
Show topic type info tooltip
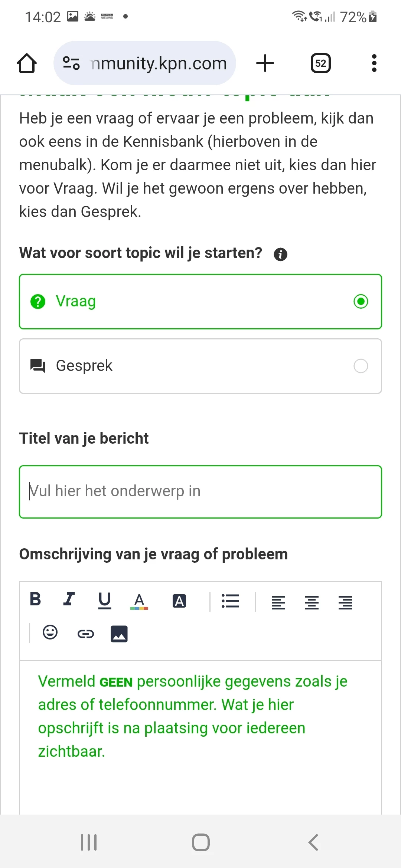pos(281,254)
